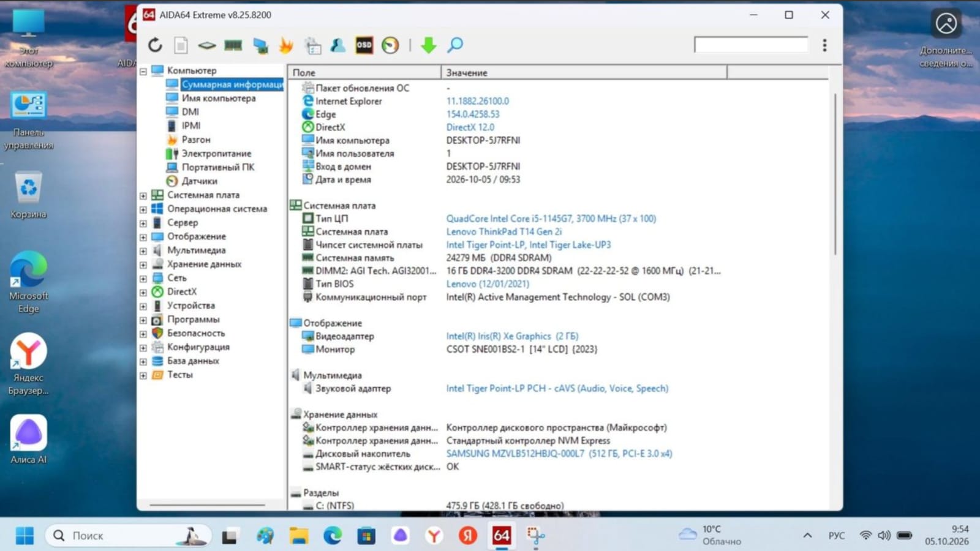Click the Refresh toolbar icon

pyautogui.click(x=155, y=45)
